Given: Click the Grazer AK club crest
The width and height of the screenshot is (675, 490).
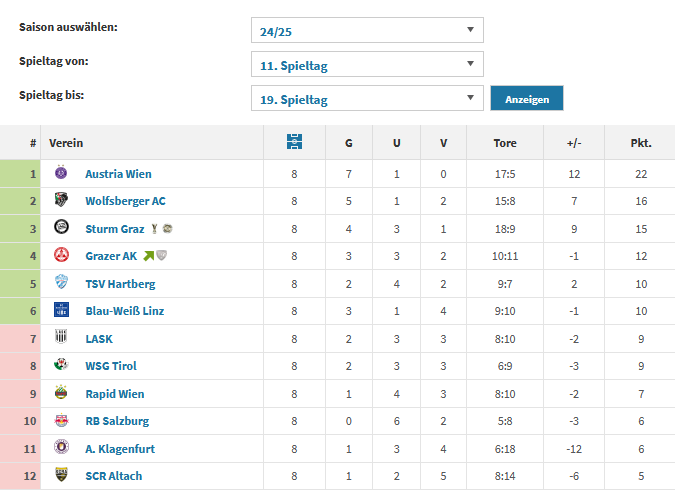Looking at the screenshot, I should [61, 255].
